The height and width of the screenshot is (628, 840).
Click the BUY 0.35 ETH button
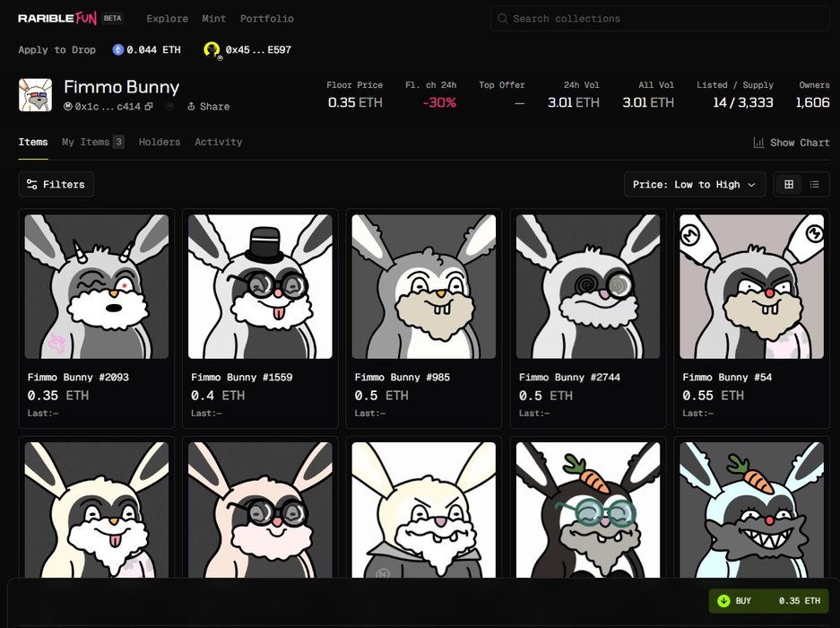click(x=768, y=601)
